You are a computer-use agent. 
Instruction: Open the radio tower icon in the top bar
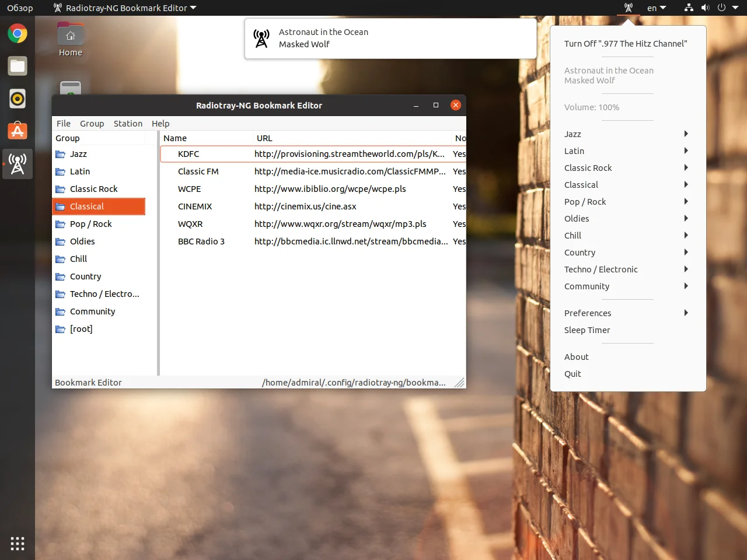[628, 8]
